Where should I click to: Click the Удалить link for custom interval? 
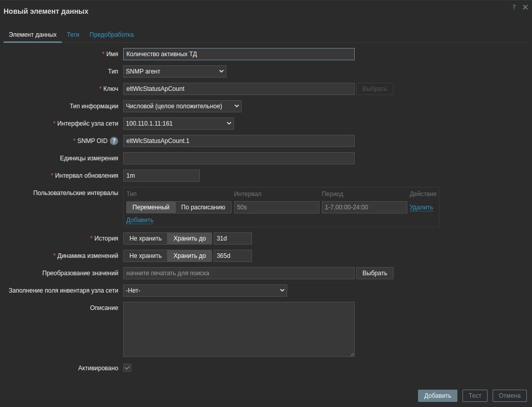pyautogui.click(x=421, y=207)
